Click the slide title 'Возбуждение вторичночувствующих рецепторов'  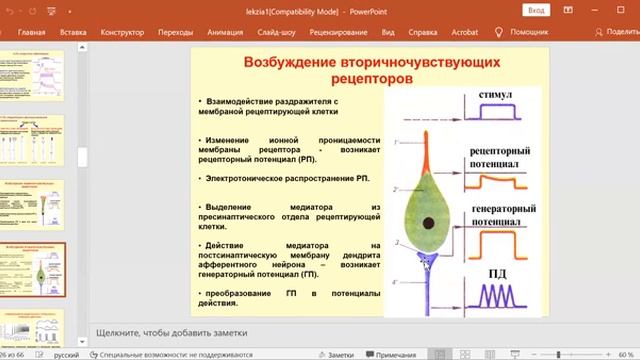(371, 70)
